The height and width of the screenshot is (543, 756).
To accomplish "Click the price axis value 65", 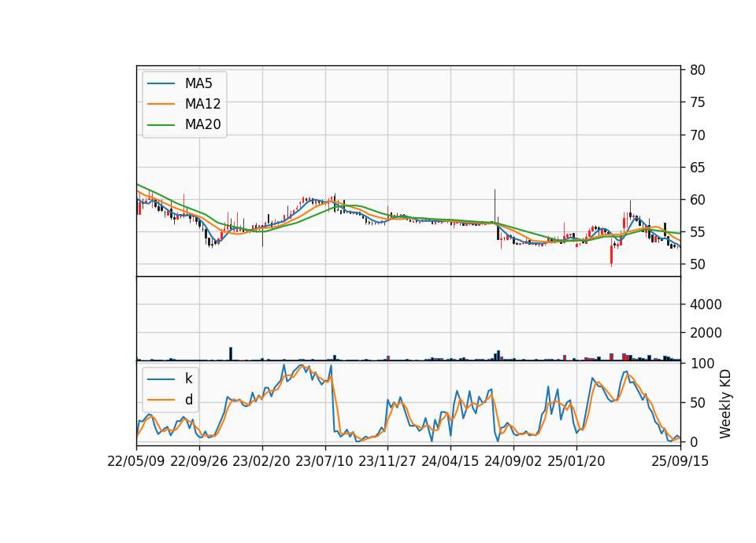I will [x=697, y=168].
